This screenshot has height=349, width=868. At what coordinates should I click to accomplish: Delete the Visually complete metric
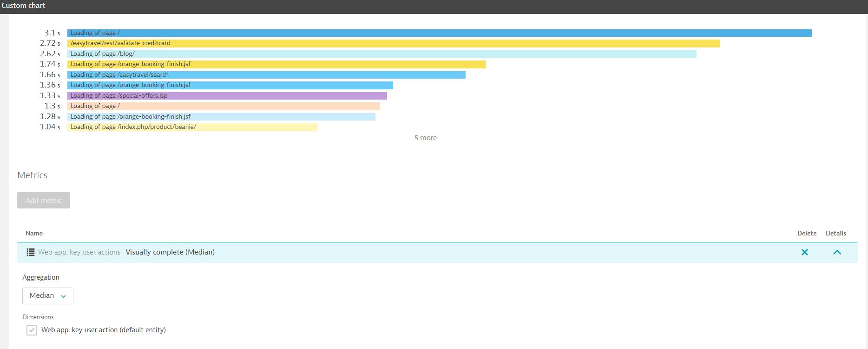click(805, 252)
